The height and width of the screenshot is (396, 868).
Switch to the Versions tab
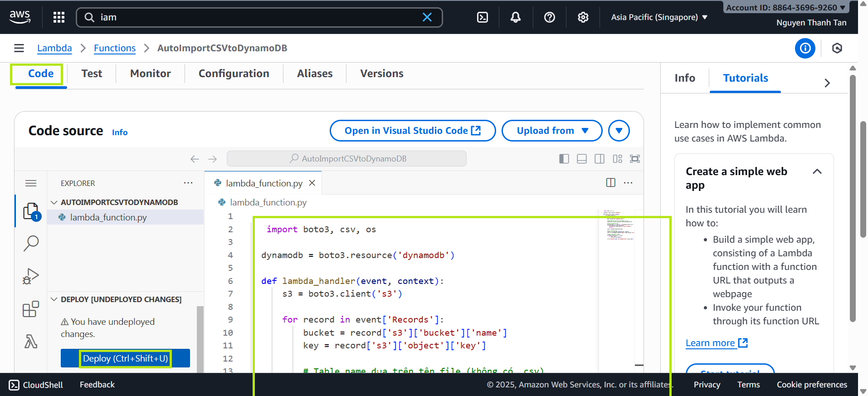coord(382,73)
